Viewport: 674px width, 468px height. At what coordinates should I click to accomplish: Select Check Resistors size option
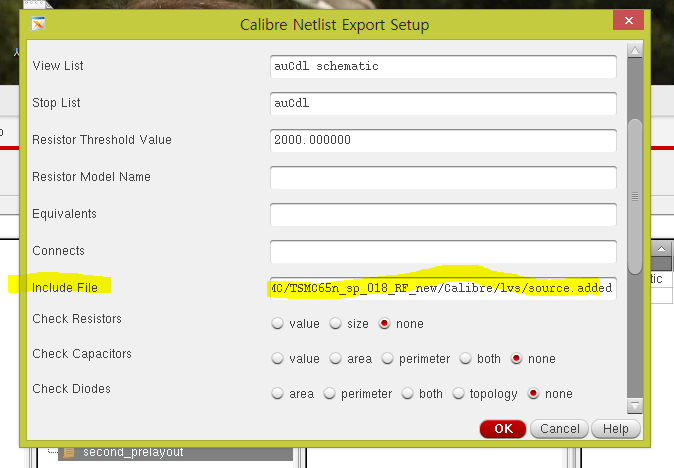(335, 323)
